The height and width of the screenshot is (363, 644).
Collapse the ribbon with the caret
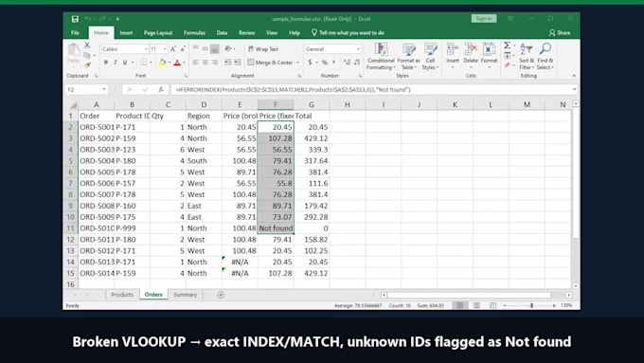click(x=574, y=76)
